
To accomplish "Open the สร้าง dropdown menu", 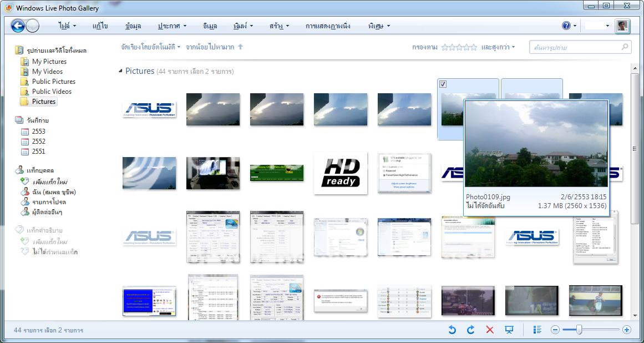I will point(279,26).
